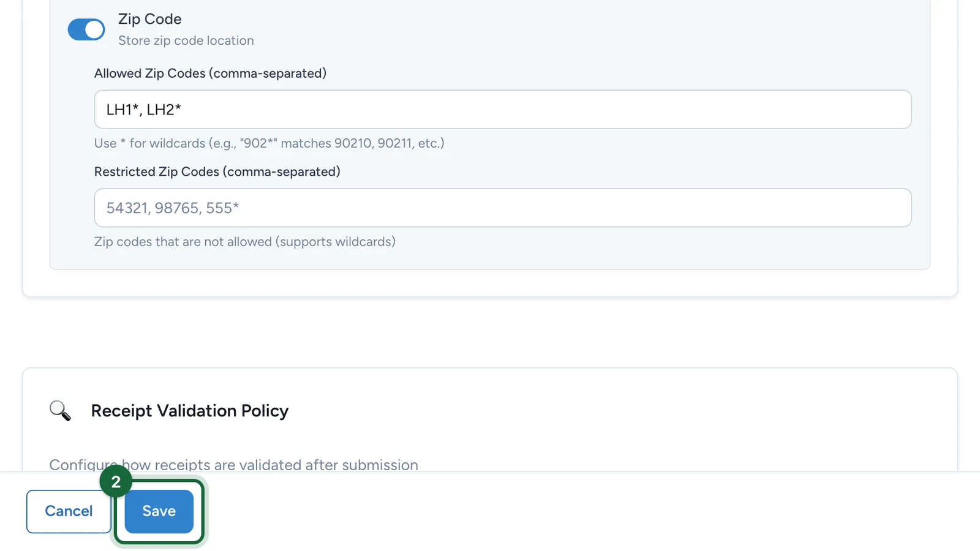The height and width of the screenshot is (551, 980).
Task: Select the Zip Code label text
Action: click(x=150, y=19)
